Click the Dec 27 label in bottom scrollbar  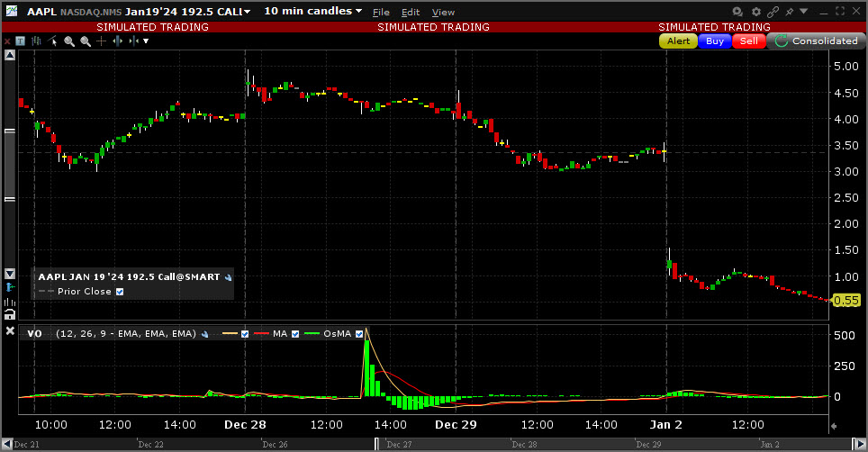tap(399, 444)
